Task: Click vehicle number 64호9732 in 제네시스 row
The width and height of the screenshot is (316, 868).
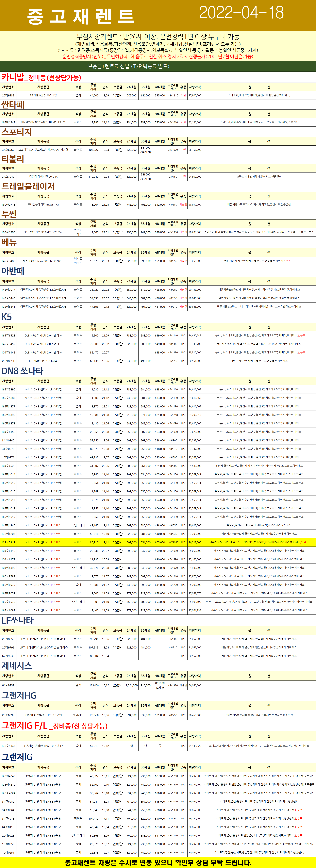Action: pyautogui.click(x=8, y=685)
